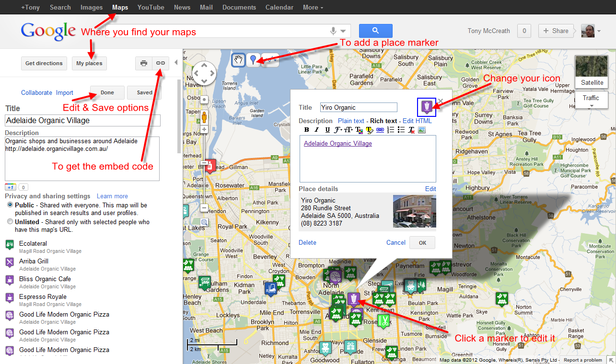Click the insert link icon in toolbar
The image size is (616, 364).
[x=380, y=130]
